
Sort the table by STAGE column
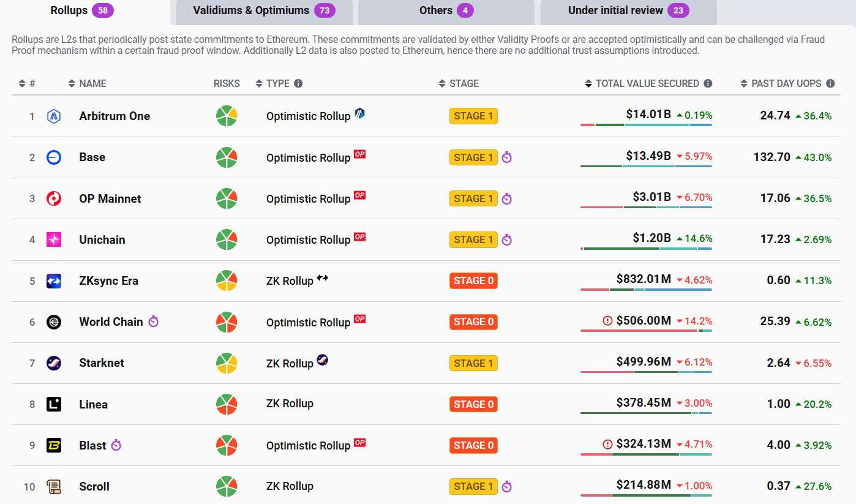pyautogui.click(x=459, y=83)
